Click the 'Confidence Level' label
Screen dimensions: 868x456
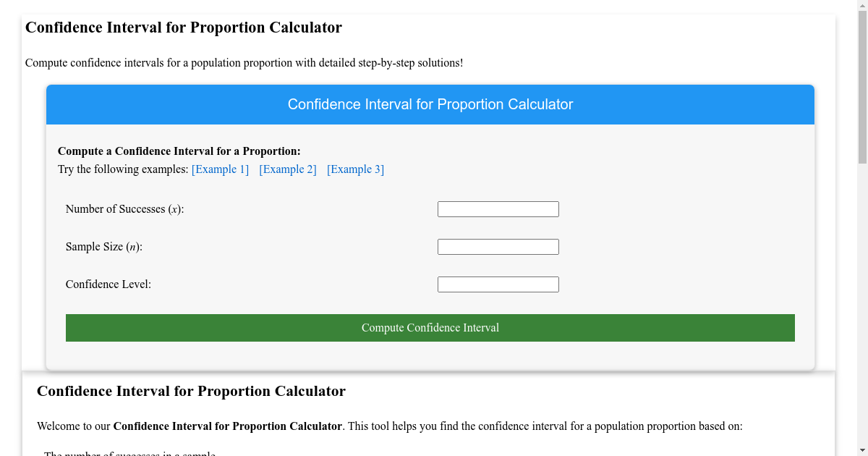[107, 284]
